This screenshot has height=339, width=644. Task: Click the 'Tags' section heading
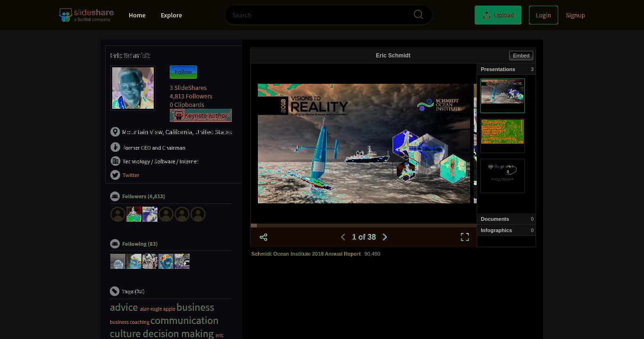(x=133, y=291)
